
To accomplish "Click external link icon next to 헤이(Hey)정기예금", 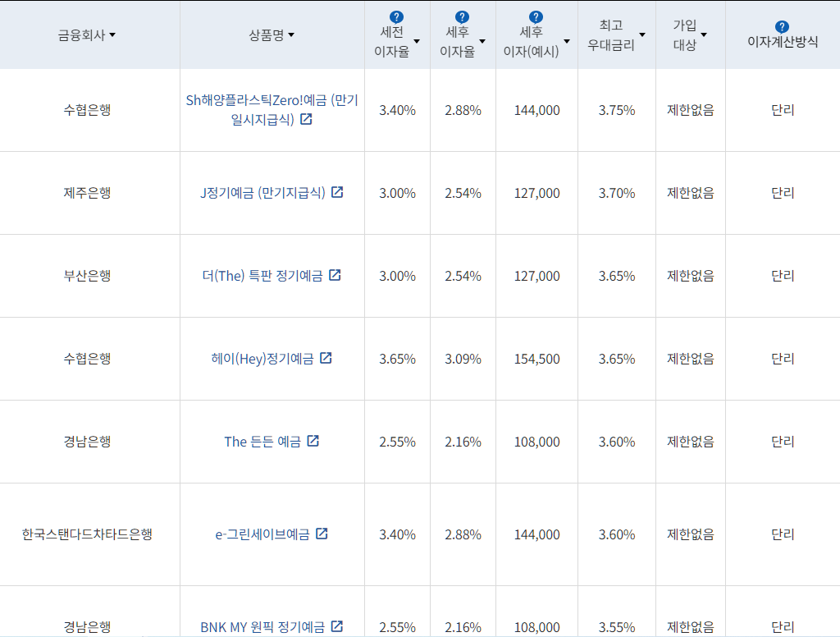I will click(326, 358).
